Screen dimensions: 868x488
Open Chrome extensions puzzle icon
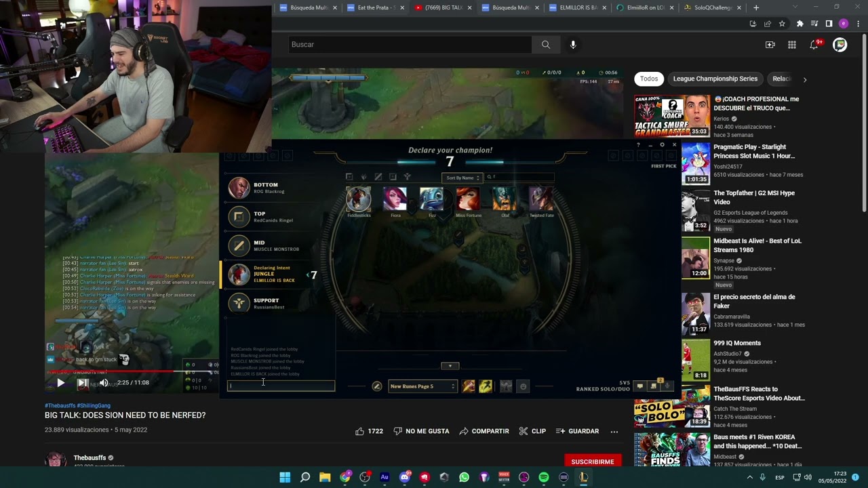[x=800, y=24]
